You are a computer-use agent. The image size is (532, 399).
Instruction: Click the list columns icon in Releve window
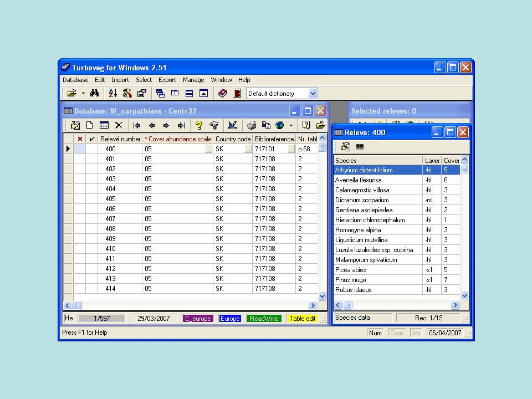(360, 147)
